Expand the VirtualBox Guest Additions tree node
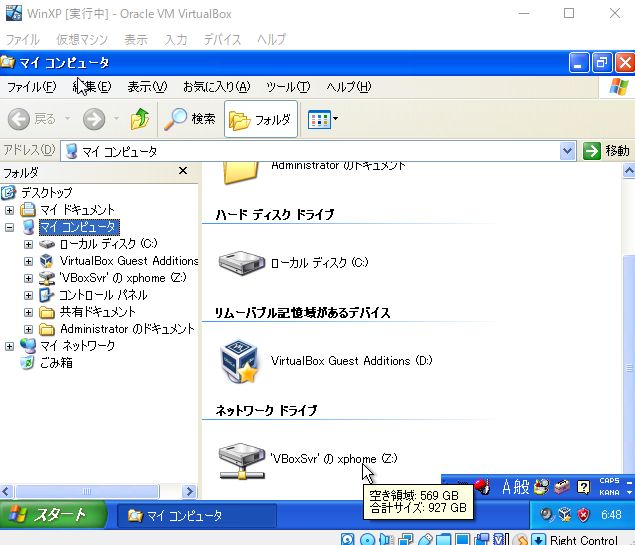635x545 pixels. tap(28, 261)
